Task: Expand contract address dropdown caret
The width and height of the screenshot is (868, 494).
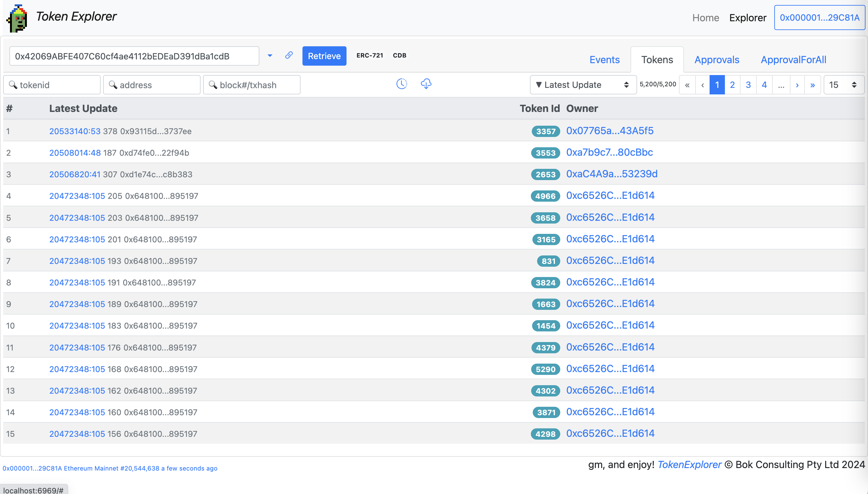Action: [x=270, y=56]
